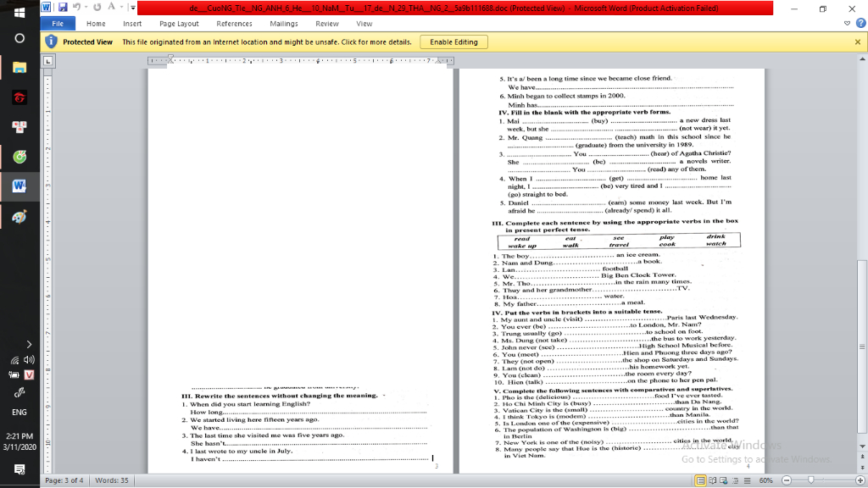Click the vertical scrollbar thumb

tap(862, 347)
